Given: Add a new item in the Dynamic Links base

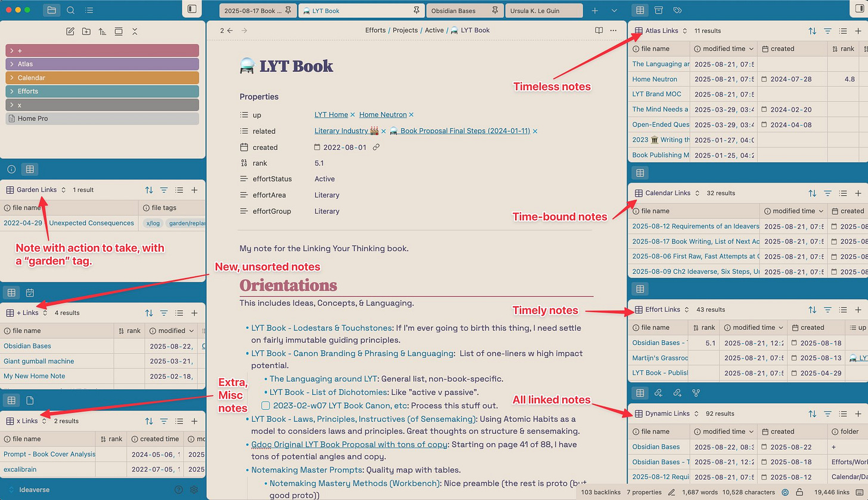Looking at the screenshot, I should [x=858, y=413].
